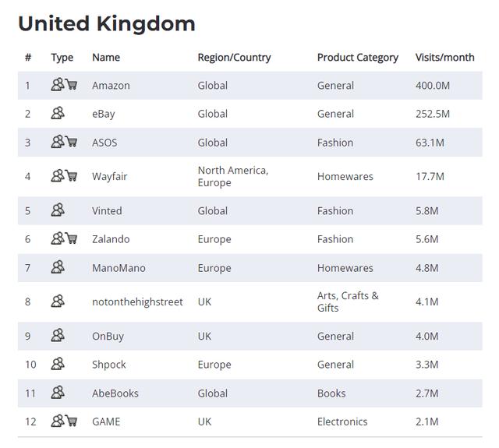Open the Amazon marketplace name
The height and width of the screenshot is (448, 499).
click(x=111, y=86)
